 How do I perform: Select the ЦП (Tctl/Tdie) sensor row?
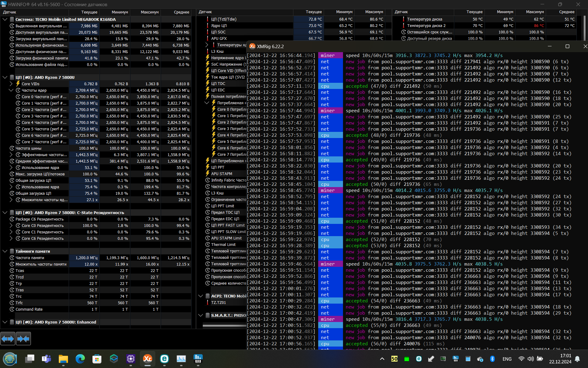click(224, 19)
